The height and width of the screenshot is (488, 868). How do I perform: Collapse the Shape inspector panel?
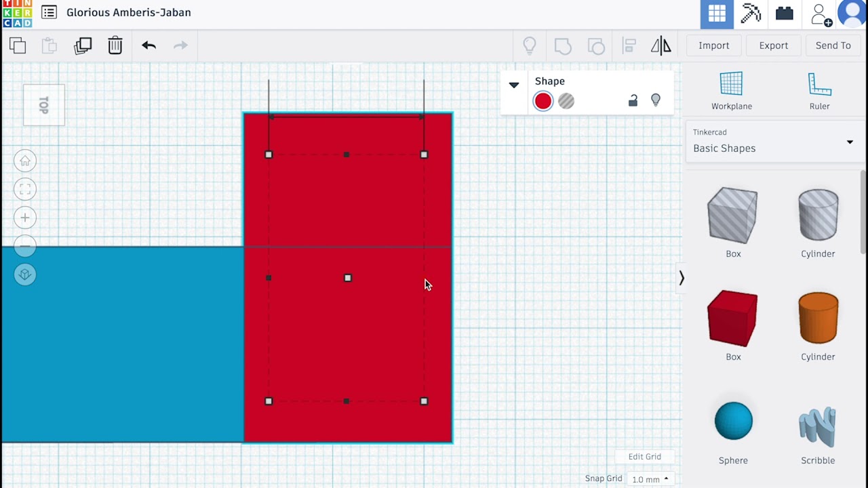514,85
